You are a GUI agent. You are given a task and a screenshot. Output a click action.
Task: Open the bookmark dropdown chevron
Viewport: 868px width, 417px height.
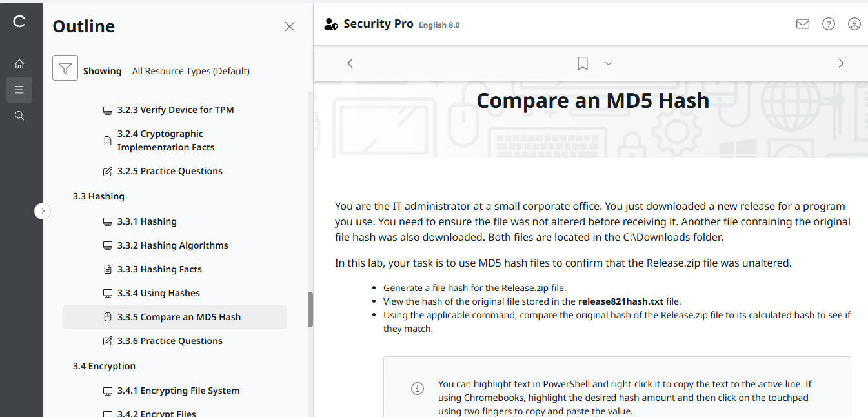point(607,63)
